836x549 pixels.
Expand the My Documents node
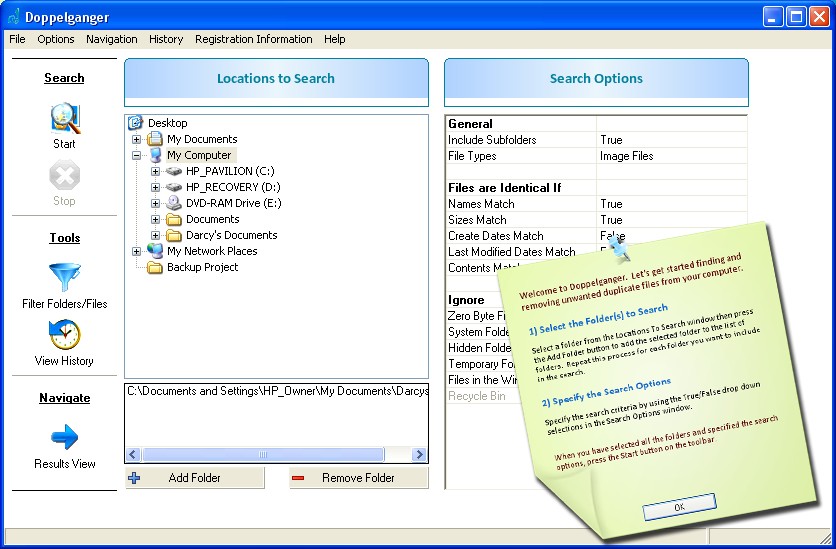pyautogui.click(x=136, y=139)
